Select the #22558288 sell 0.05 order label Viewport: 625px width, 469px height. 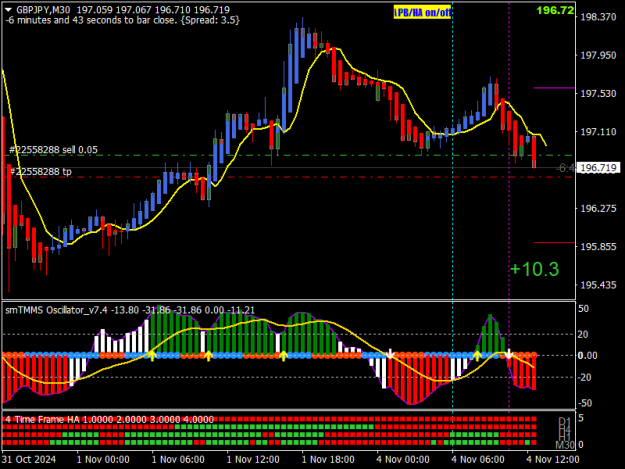tap(53, 150)
